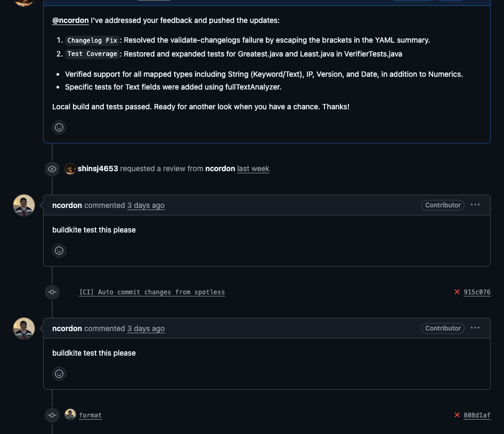Screen dimensions: 504x434
Task: Click small author avatar beside format commit
Action: click(x=70, y=415)
